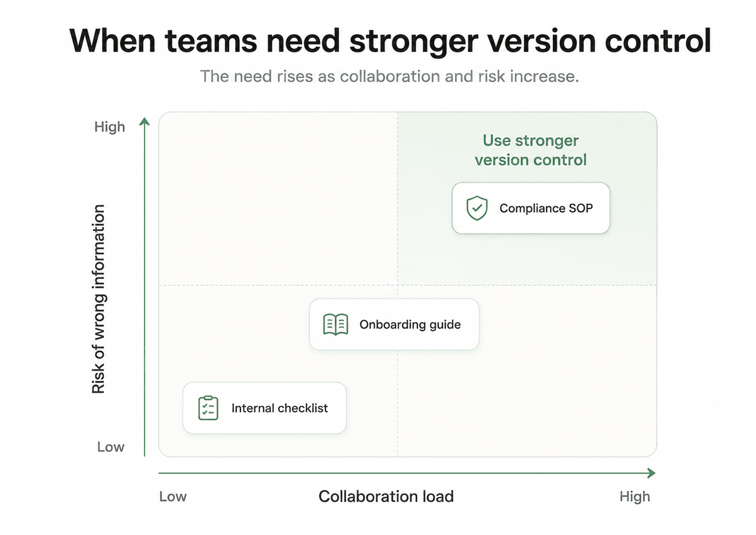Click the 'High' label on horizontal axis

635,496
